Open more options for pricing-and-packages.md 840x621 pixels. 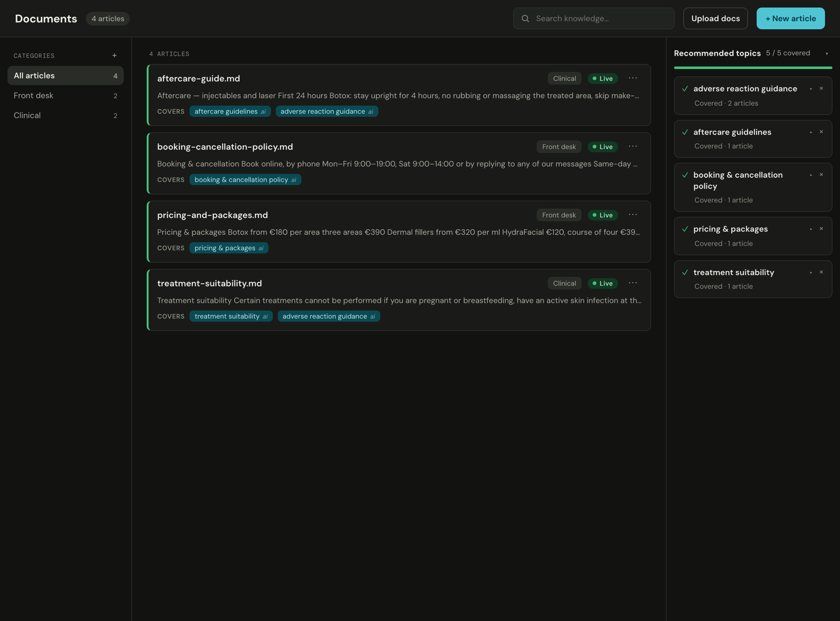pos(632,215)
